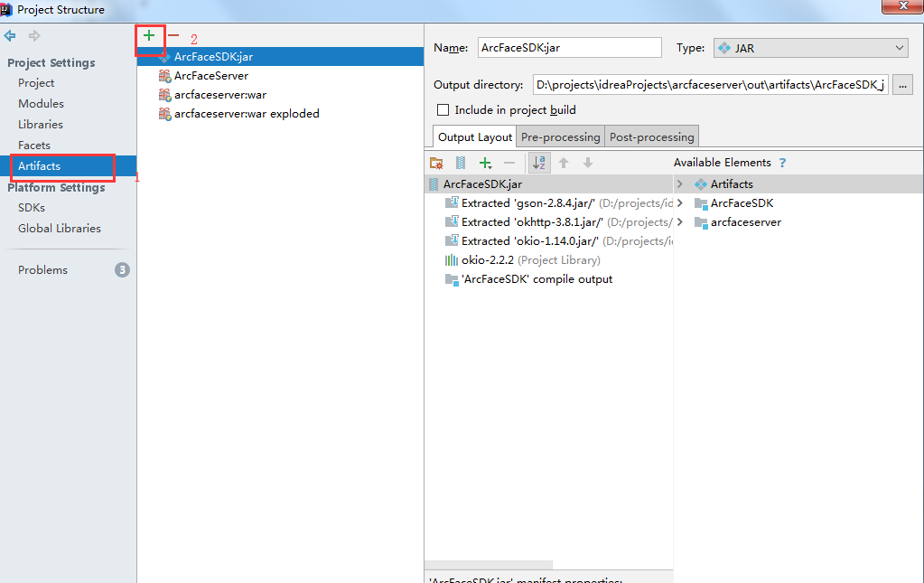Click the arcfaceserver:war gift icon
Screen dimensions: 924x583
pyautogui.click(x=164, y=95)
